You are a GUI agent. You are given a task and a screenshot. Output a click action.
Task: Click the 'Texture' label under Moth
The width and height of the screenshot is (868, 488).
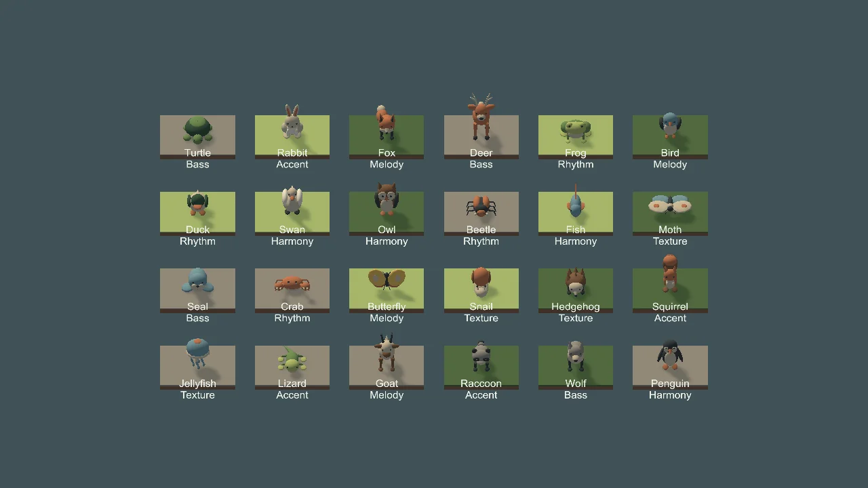[670, 241]
